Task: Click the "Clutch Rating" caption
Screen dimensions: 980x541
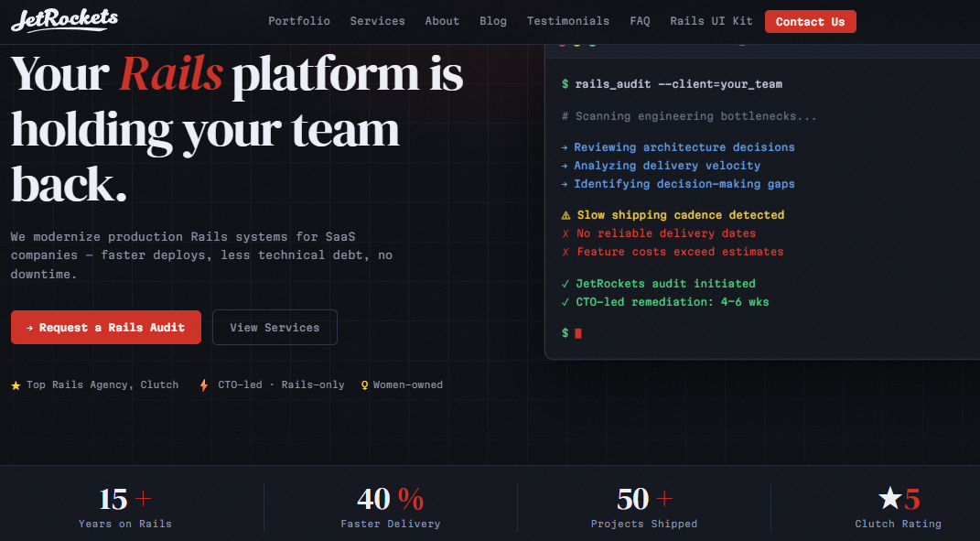Action: tap(899, 524)
